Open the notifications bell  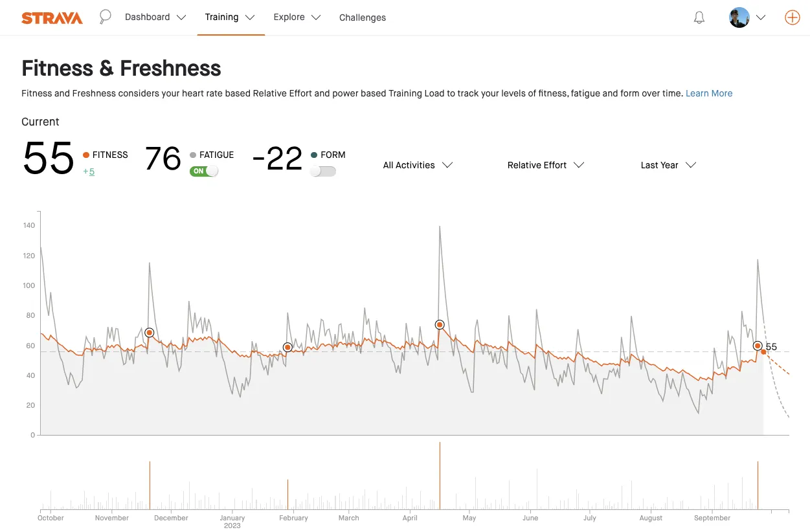click(x=699, y=17)
